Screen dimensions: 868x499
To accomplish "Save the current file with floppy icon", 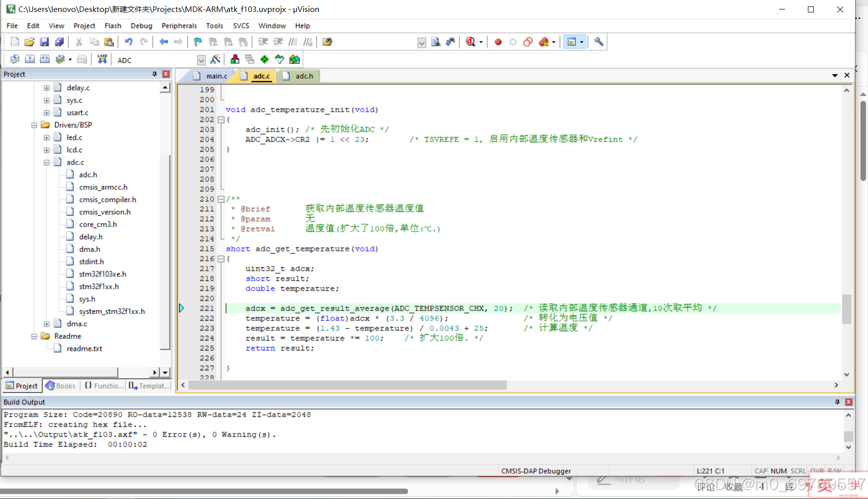I will (x=44, y=42).
